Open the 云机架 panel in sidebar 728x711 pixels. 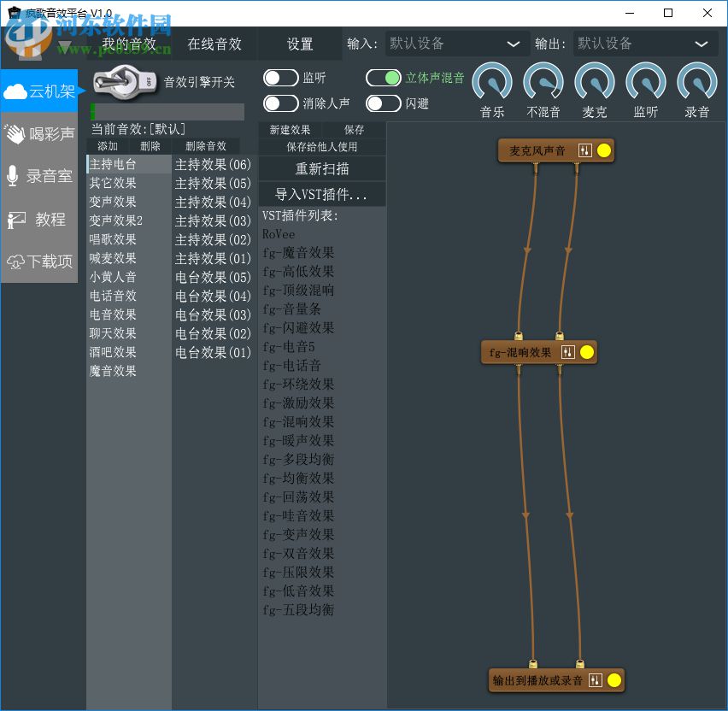coord(40,90)
